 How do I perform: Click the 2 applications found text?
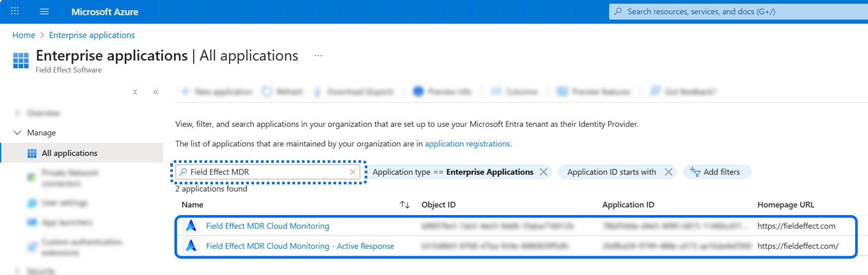[211, 189]
